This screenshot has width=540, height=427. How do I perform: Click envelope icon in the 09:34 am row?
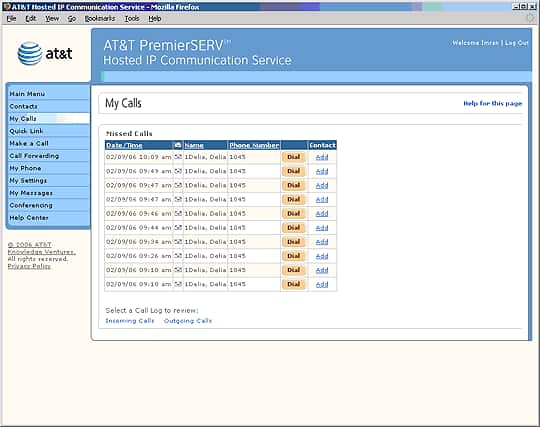click(x=178, y=242)
